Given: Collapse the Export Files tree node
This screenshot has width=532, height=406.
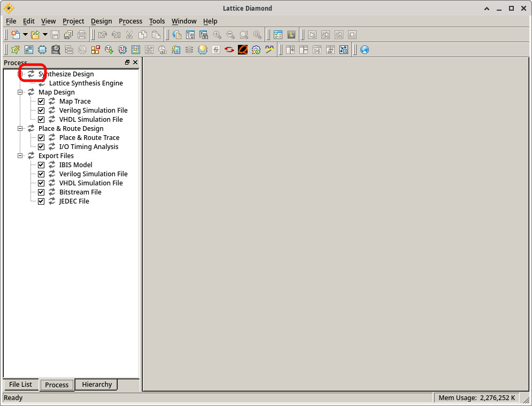Looking at the screenshot, I should (x=20, y=156).
